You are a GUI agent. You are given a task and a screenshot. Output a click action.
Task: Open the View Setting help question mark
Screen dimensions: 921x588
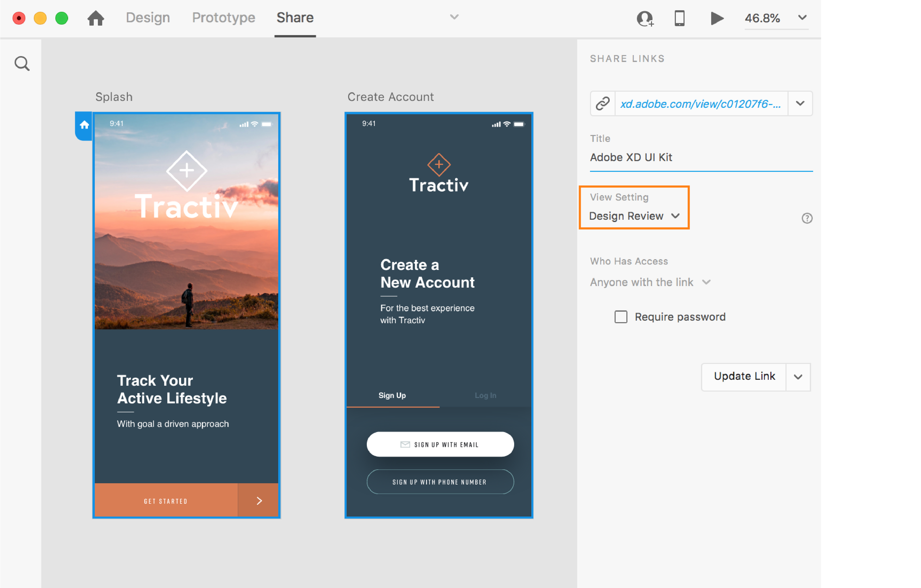807,218
